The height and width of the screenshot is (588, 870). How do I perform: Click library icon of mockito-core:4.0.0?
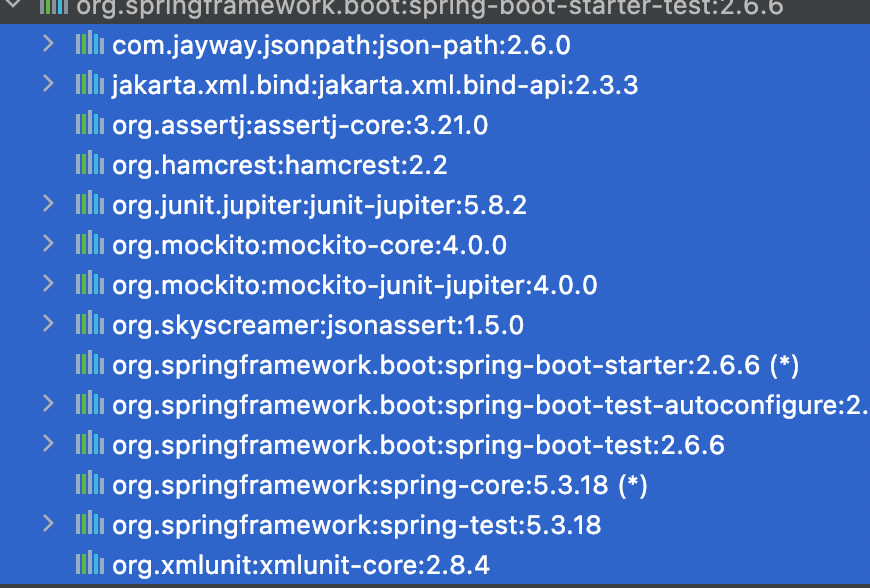[90, 244]
